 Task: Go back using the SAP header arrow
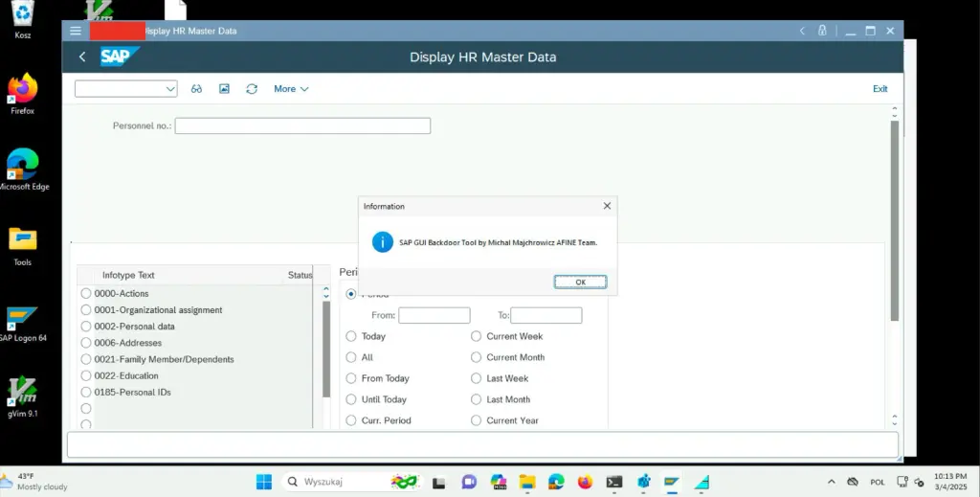click(x=82, y=56)
